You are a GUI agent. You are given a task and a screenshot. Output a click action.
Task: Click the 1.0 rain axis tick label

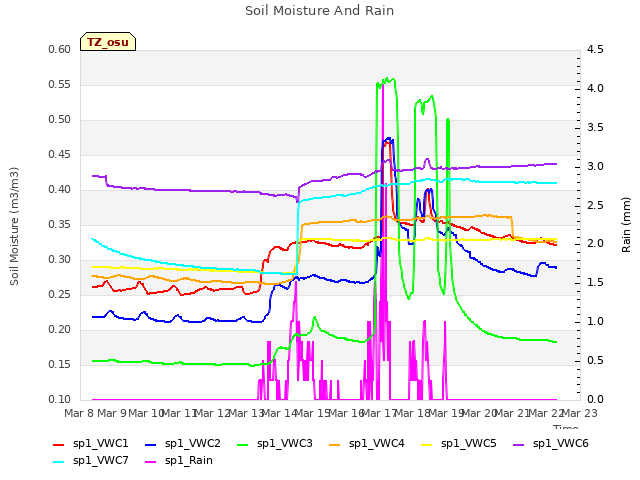[x=595, y=322]
